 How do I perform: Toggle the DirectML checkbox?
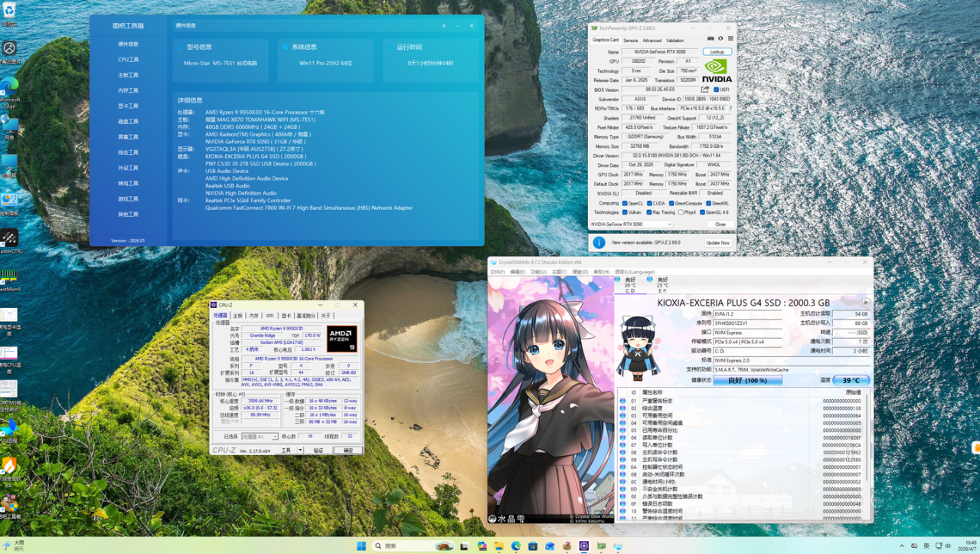pos(708,203)
